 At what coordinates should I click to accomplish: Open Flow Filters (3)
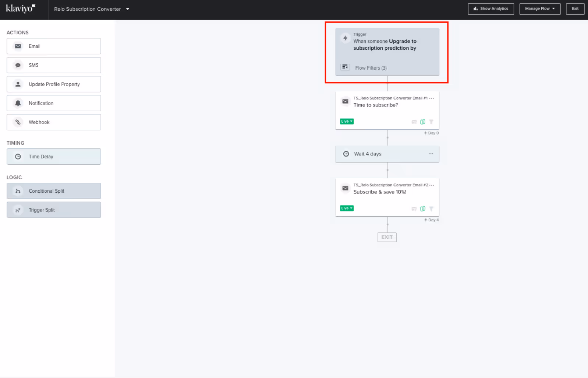pos(371,68)
